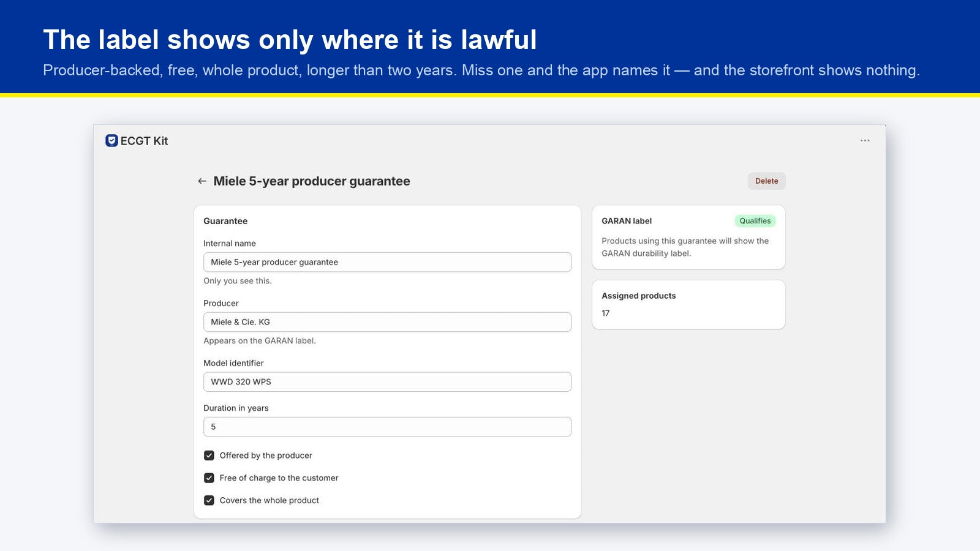980x551 pixels.
Task: Edit the Producer field Miele & Cie. KG
Action: [388, 322]
